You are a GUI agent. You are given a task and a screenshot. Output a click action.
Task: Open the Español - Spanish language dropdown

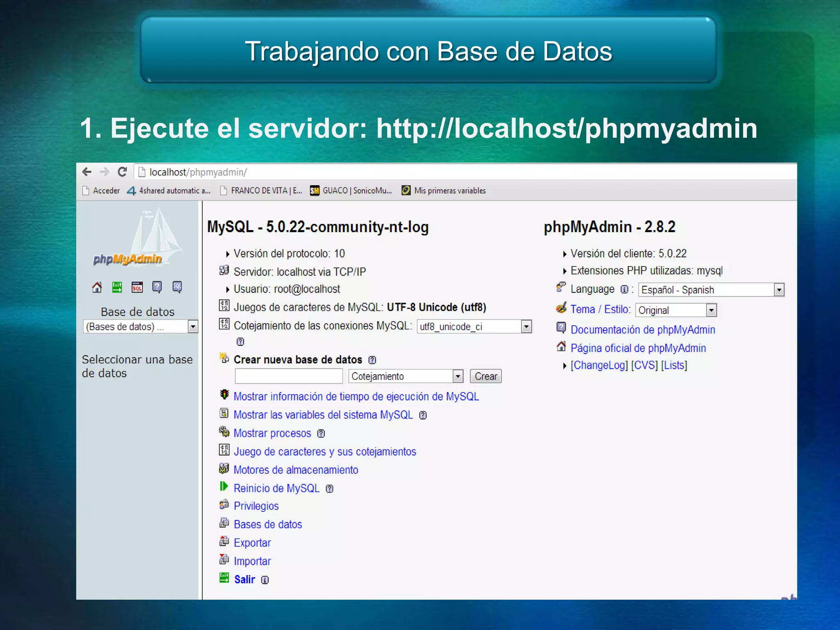pos(711,290)
